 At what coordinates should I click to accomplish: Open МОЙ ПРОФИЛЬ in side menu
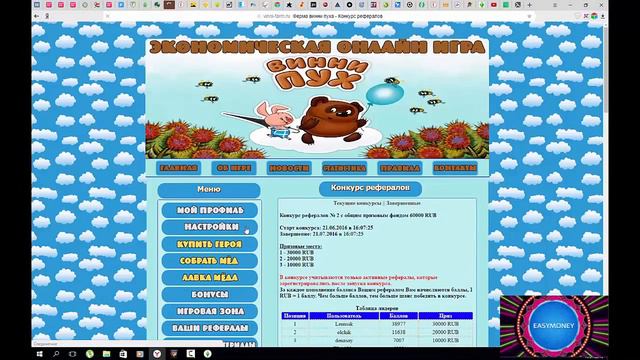click(210, 210)
